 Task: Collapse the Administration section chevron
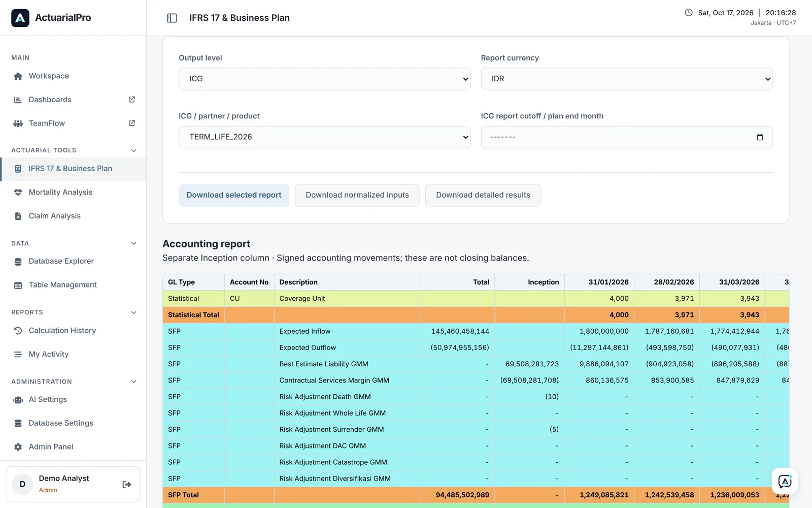pyautogui.click(x=134, y=382)
